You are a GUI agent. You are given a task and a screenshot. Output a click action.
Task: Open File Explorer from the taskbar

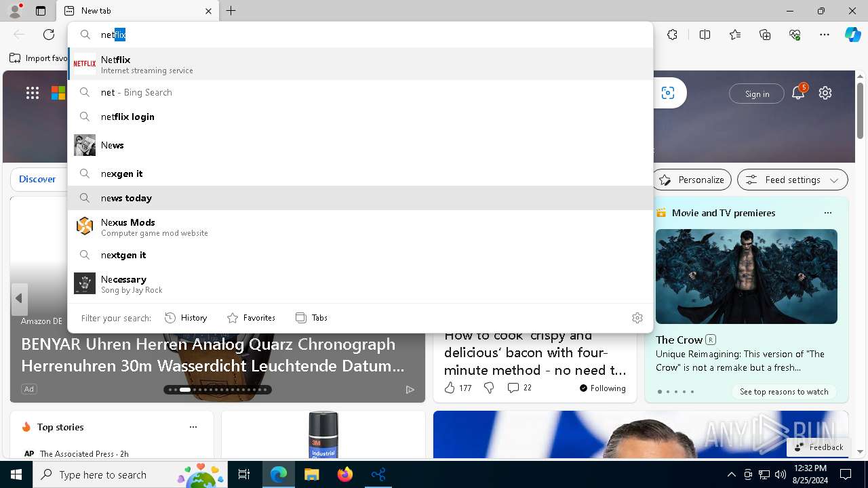pyautogui.click(x=311, y=474)
